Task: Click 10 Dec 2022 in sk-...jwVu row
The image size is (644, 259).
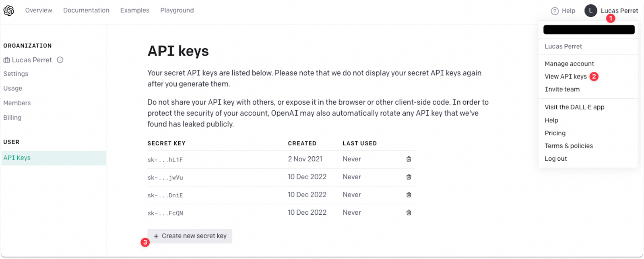Action: click(307, 177)
